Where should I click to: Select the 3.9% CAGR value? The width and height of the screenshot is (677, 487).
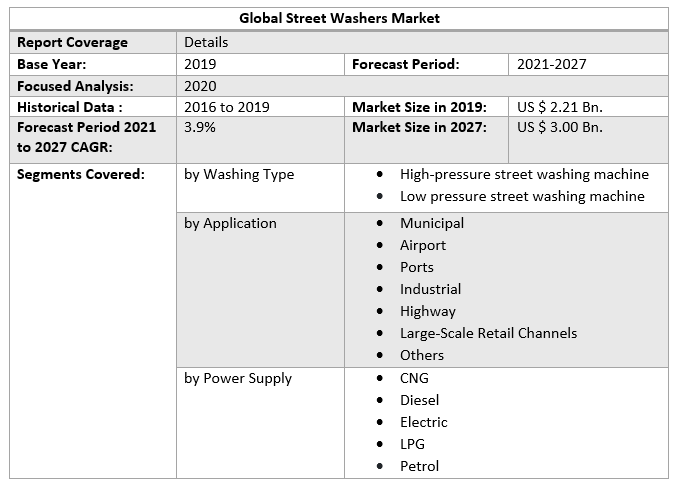point(201,128)
